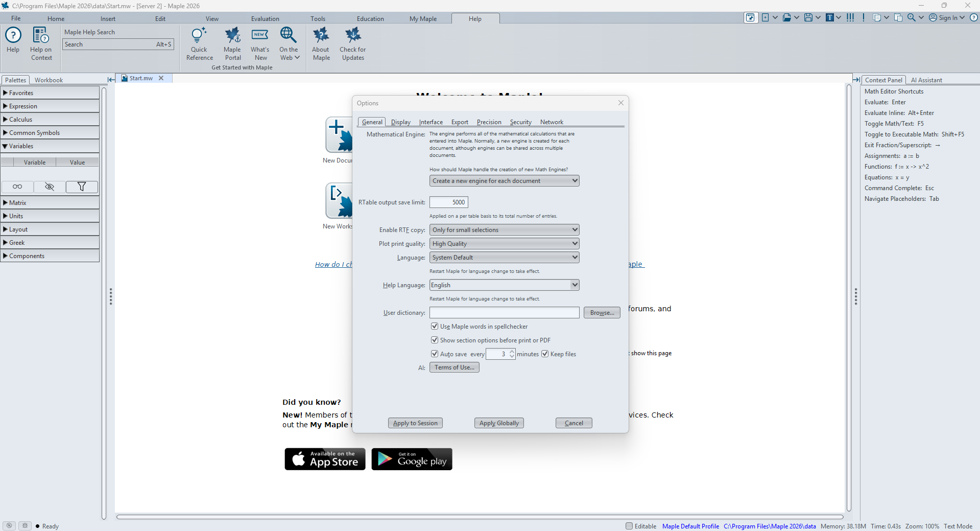980x531 pixels.
Task: Collapse the right Context Panel arrow icon
Action: tap(856, 80)
